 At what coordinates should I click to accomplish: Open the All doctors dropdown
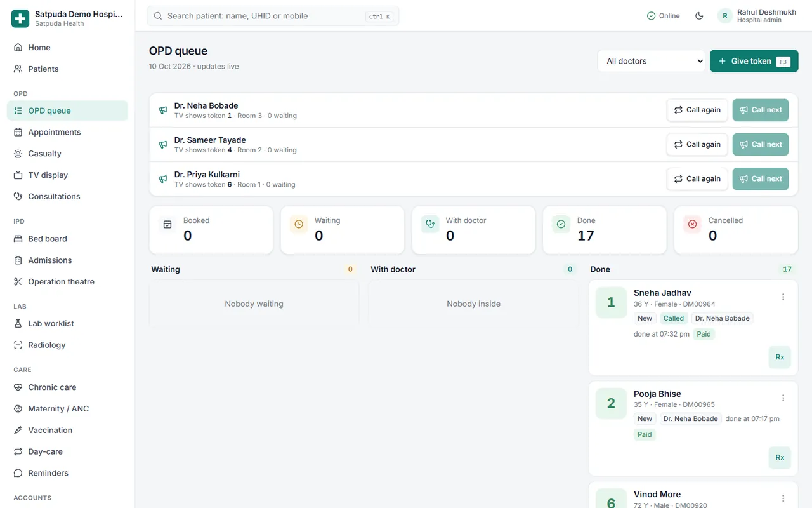651,61
